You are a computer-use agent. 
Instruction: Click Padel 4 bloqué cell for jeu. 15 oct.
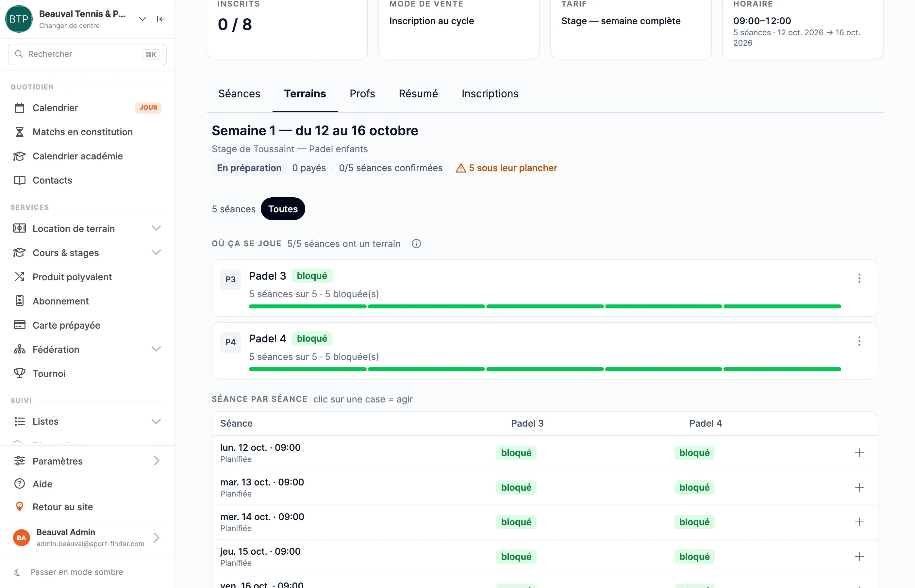(x=694, y=557)
